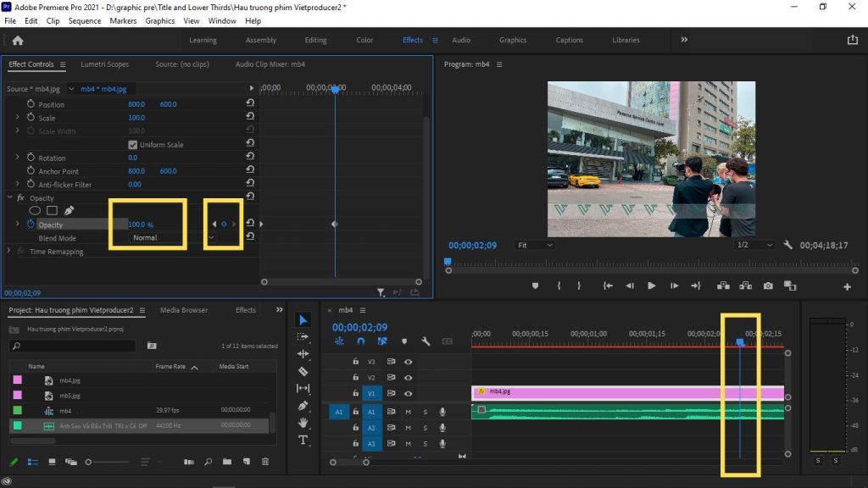Select the Razor tool in the tools panel
Image resolution: width=868 pixels, height=488 pixels.
303,371
